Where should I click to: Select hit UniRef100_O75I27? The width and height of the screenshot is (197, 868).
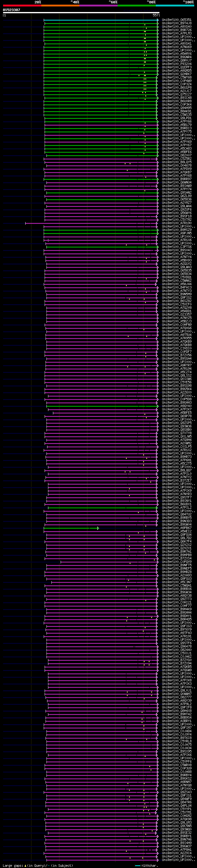pos(177,94)
